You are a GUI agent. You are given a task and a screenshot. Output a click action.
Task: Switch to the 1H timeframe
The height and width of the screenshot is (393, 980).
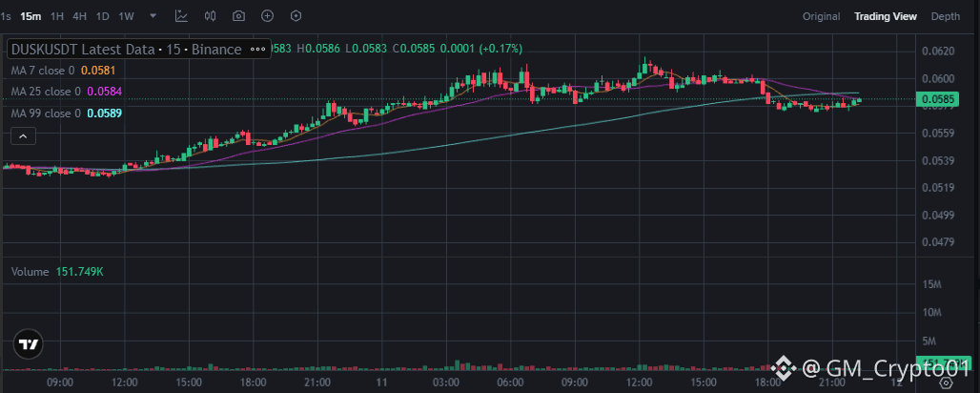[x=57, y=16]
